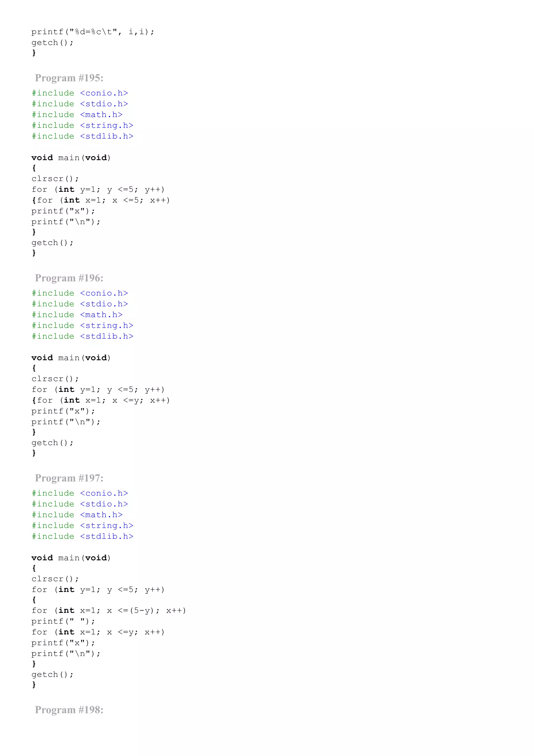Click #include <math.h> in Program #197
Image resolution: width=534 pixels, height=756 pixels.
point(77,515)
